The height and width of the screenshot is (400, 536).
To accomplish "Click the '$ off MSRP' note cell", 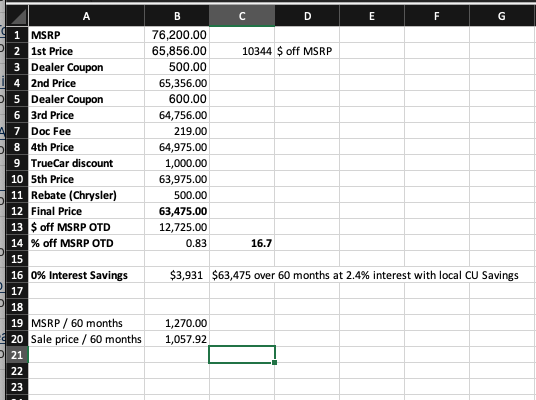I will pos(307,51).
